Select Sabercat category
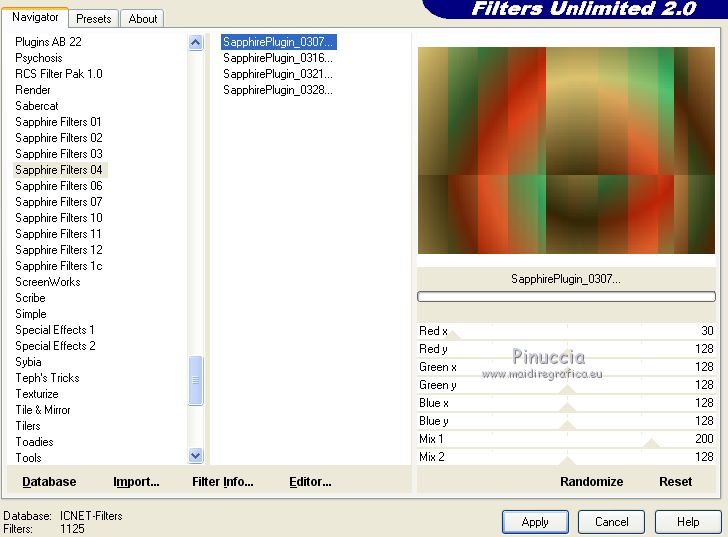 (37, 106)
